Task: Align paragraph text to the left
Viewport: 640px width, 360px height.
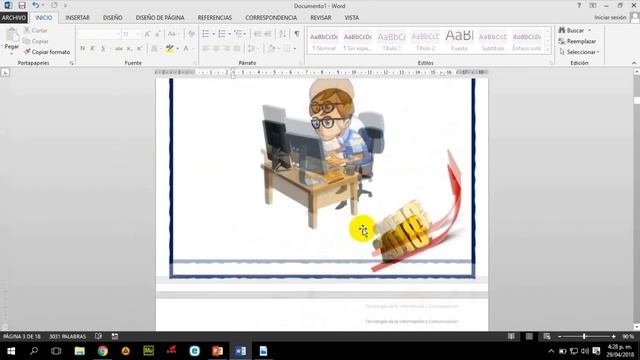Action: tap(206, 49)
